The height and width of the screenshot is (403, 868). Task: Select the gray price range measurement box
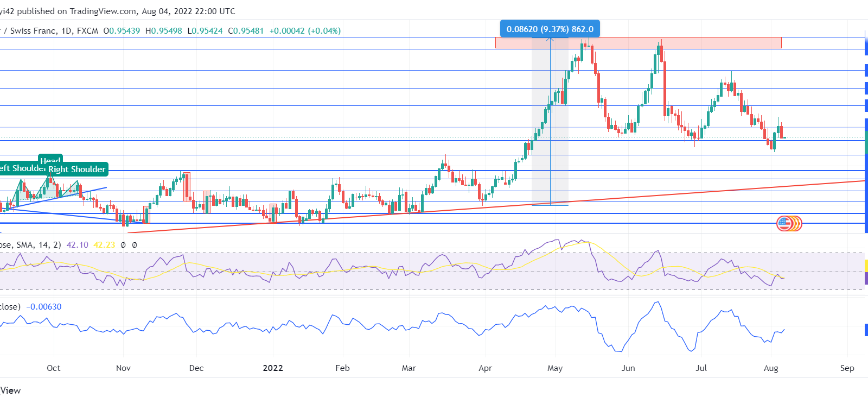(550, 122)
